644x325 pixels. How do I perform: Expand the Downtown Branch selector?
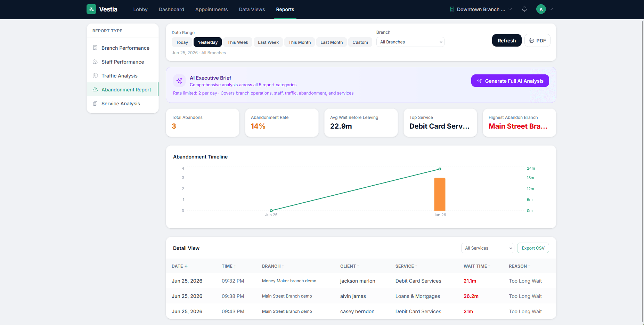coord(481,9)
